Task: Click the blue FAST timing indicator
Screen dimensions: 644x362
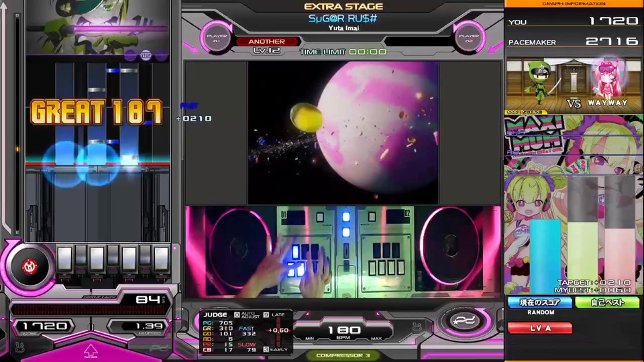Action: click(189, 106)
